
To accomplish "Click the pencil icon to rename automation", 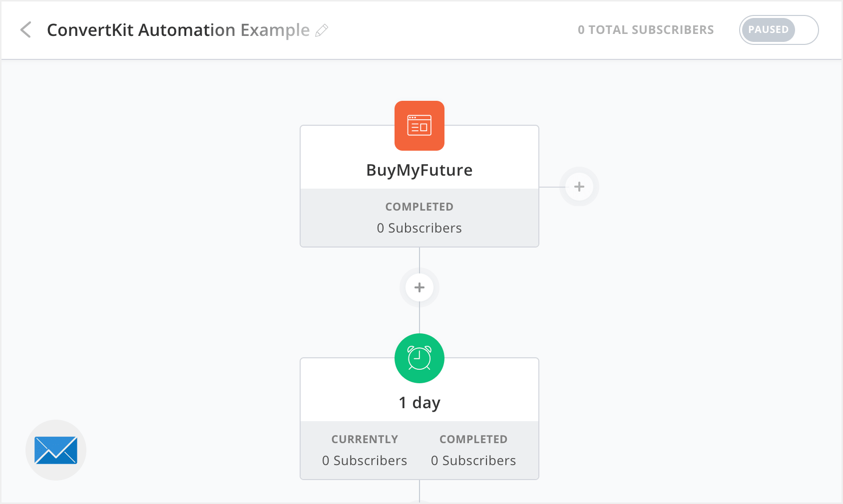I will tap(322, 31).
